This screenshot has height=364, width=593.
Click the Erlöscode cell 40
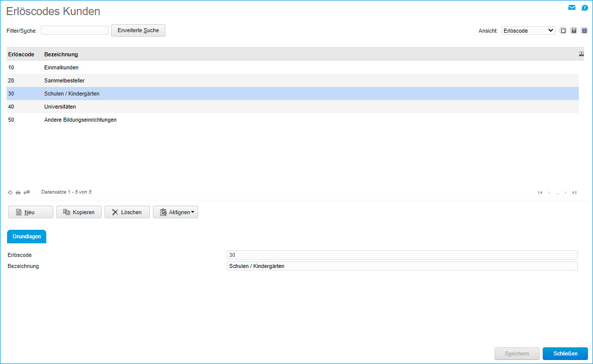click(x=11, y=107)
